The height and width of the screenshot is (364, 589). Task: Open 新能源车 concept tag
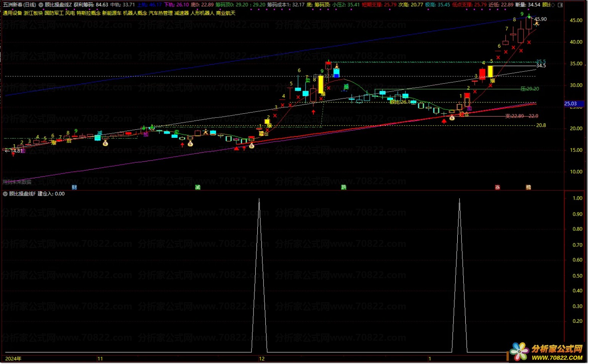112,13
